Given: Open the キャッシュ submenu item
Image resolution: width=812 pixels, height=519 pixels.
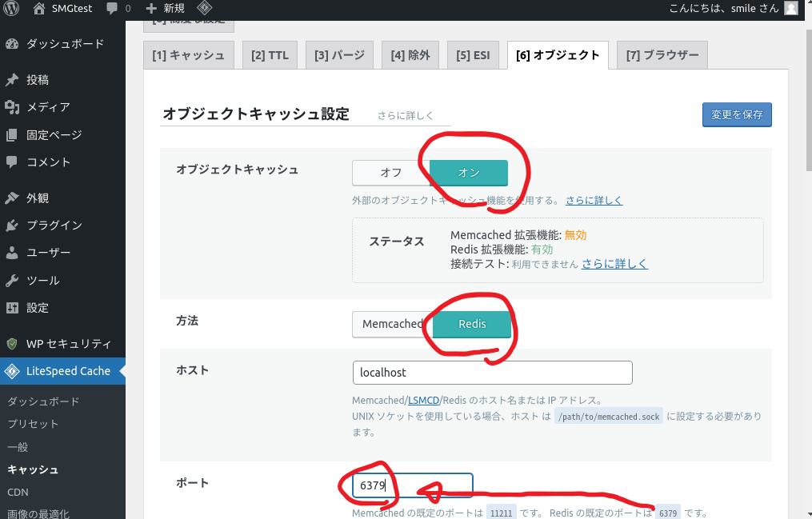Looking at the screenshot, I should point(33,470).
